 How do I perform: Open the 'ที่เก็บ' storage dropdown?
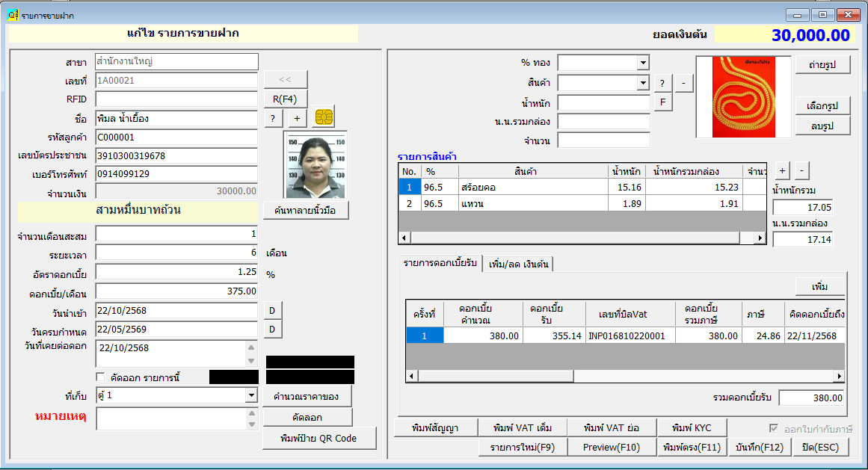(250, 395)
